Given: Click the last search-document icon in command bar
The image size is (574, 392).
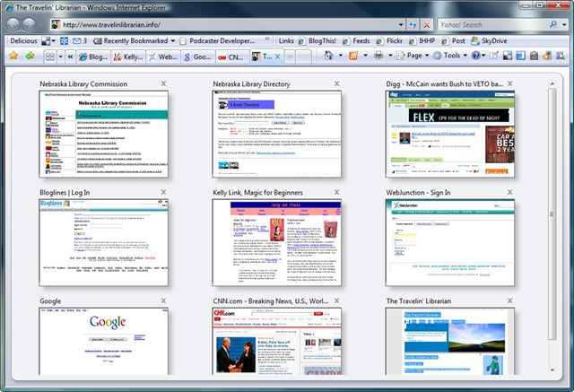Looking at the screenshot, I should coord(561,56).
